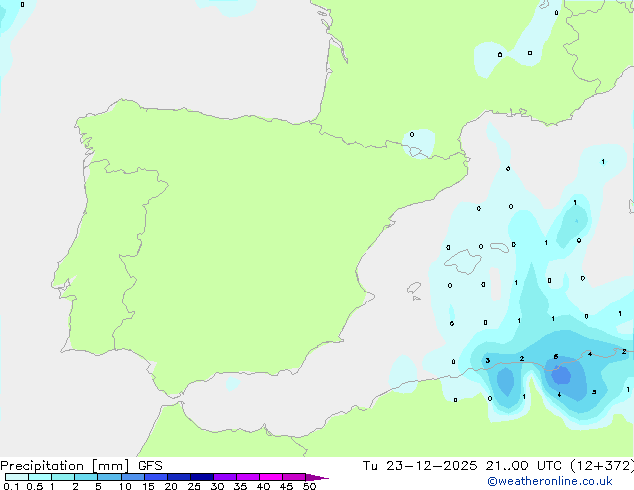Viewport: 634px width, 490px height.
Task: Click the Mallorca island outline on map
Action: click(x=463, y=261)
